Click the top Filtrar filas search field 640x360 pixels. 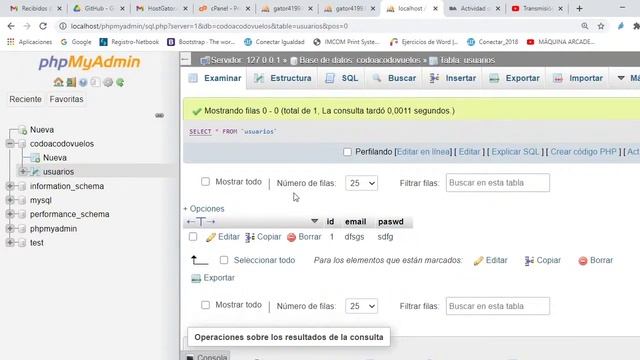(498, 183)
